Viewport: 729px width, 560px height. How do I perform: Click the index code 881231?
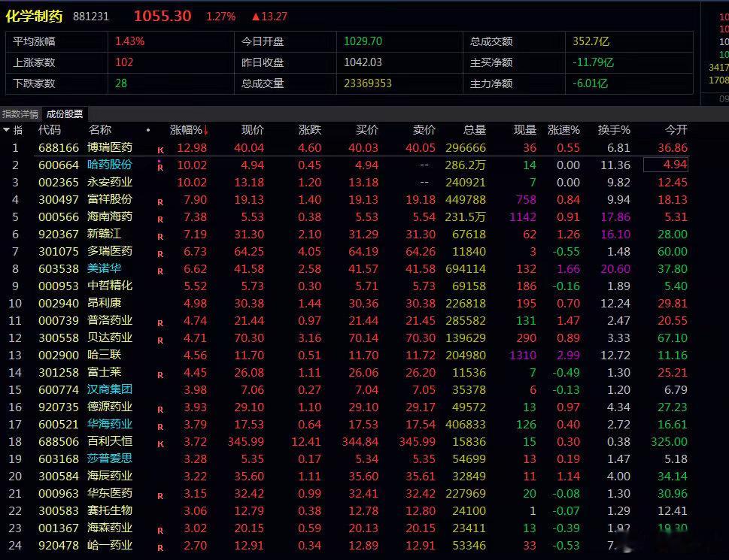point(91,17)
